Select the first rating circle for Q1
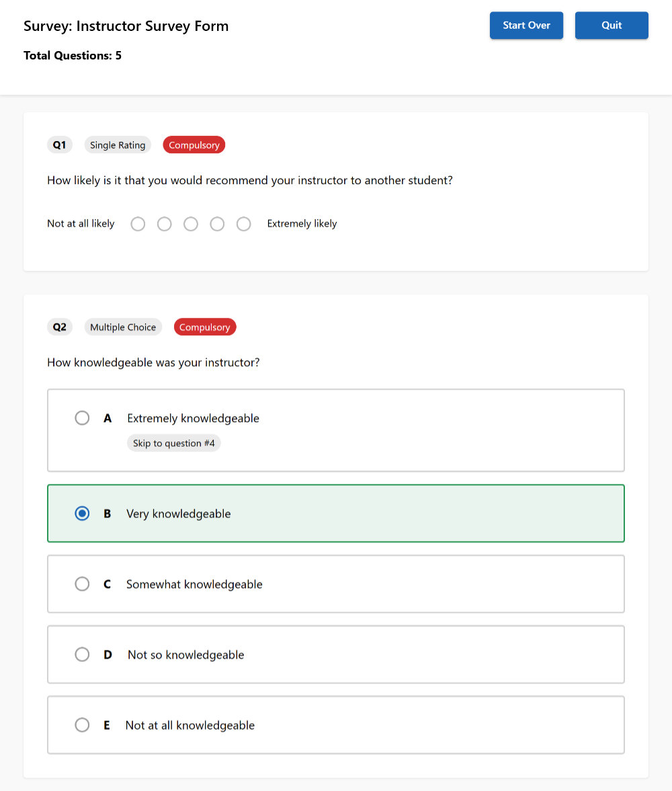 [138, 224]
